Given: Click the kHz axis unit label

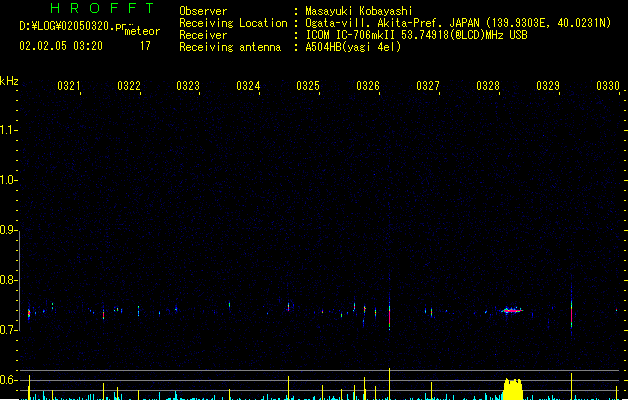Looking at the screenshot, I should (x=9, y=81).
